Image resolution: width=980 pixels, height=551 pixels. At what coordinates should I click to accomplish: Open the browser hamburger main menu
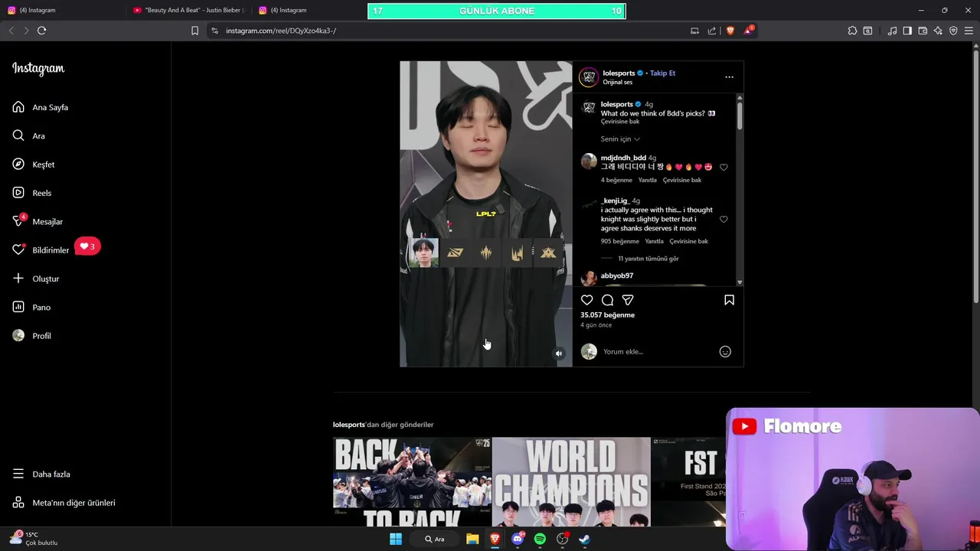969,31
